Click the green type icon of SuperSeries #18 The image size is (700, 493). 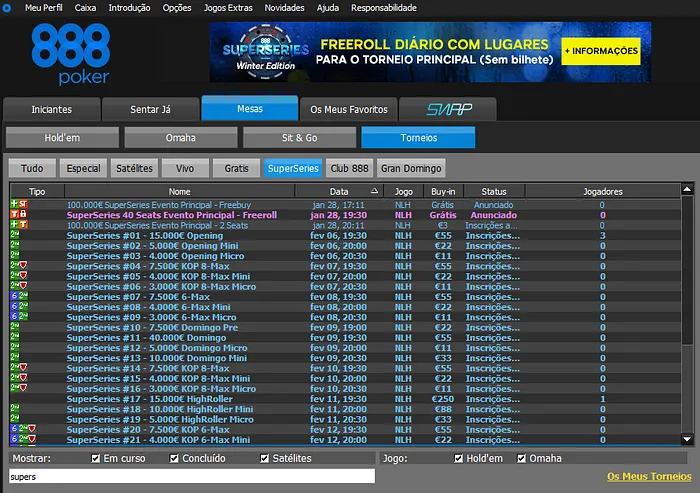pos(15,409)
